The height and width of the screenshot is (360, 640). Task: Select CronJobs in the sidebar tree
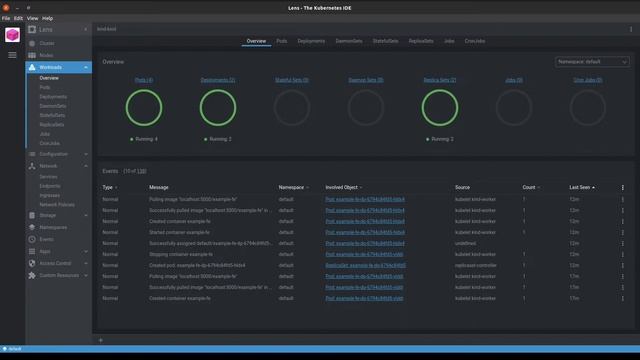click(x=50, y=144)
